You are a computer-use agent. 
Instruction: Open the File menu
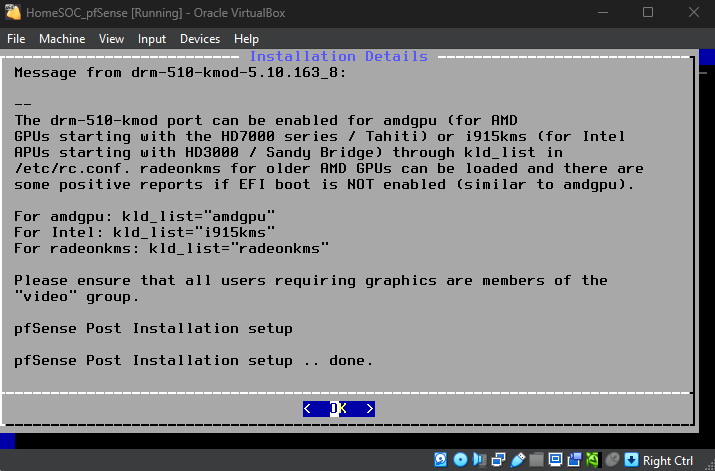pos(17,39)
